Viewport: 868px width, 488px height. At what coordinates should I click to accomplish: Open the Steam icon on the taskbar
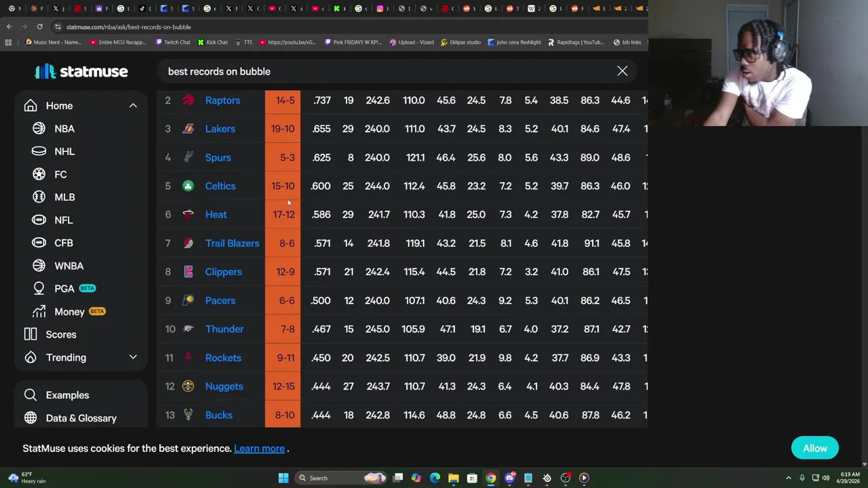point(547,478)
